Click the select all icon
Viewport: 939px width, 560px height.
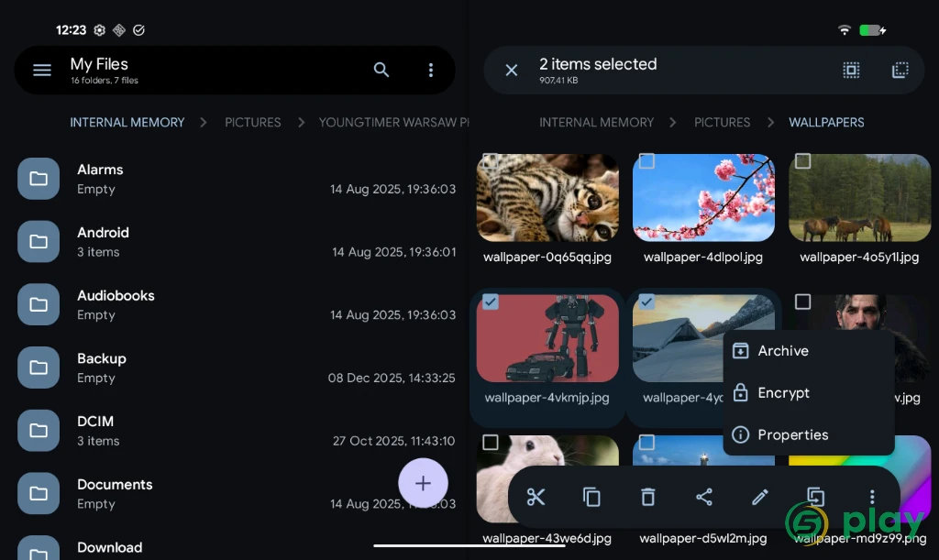[x=851, y=70]
